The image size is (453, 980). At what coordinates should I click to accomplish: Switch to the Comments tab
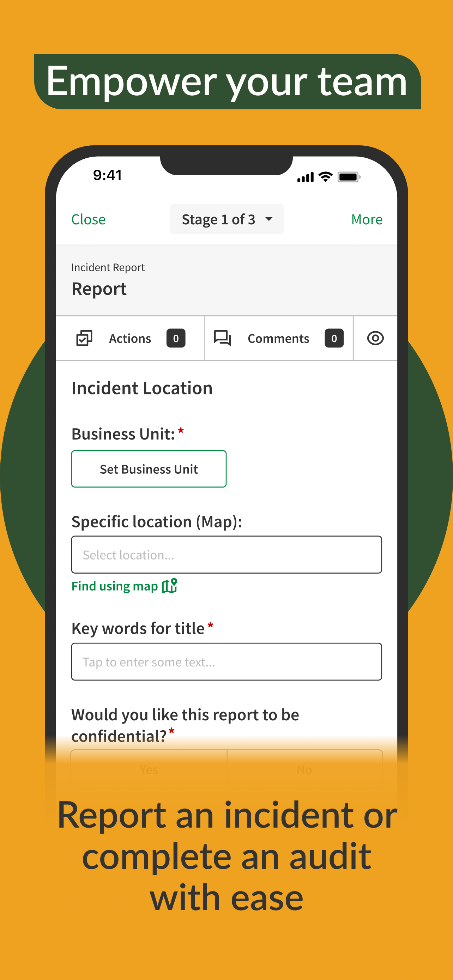[279, 338]
